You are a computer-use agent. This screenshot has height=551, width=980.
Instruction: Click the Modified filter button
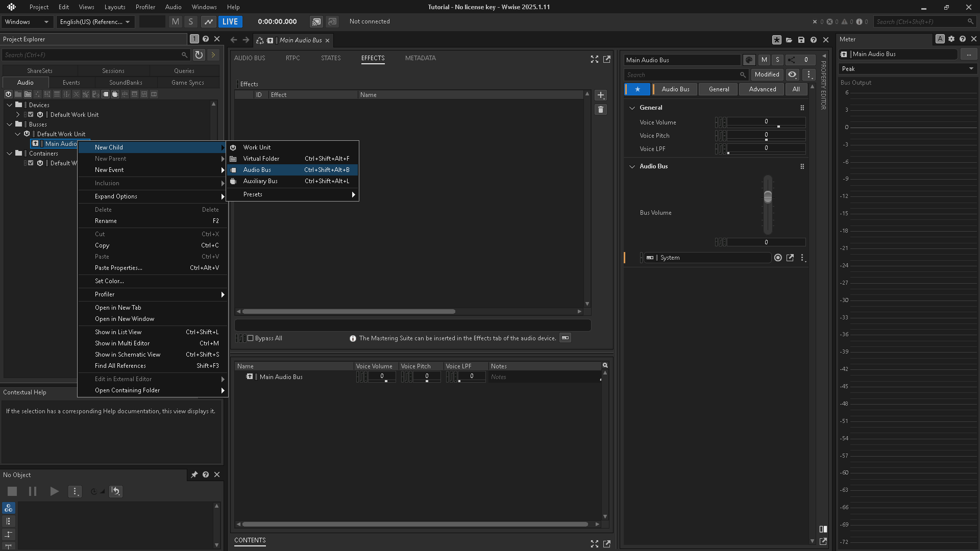[x=767, y=74]
